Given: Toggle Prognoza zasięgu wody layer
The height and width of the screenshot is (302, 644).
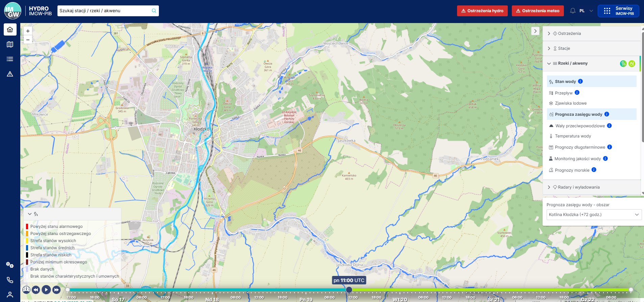Looking at the screenshot, I should pos(578,114).
